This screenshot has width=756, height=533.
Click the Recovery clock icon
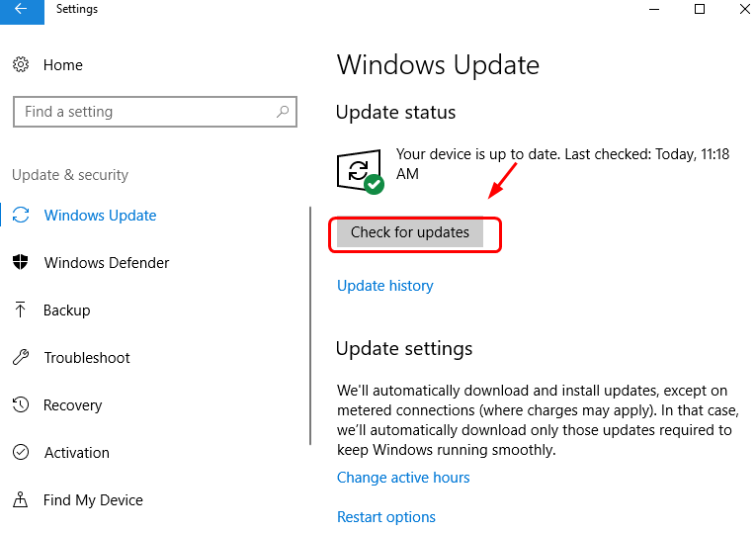tap(21, 405)
